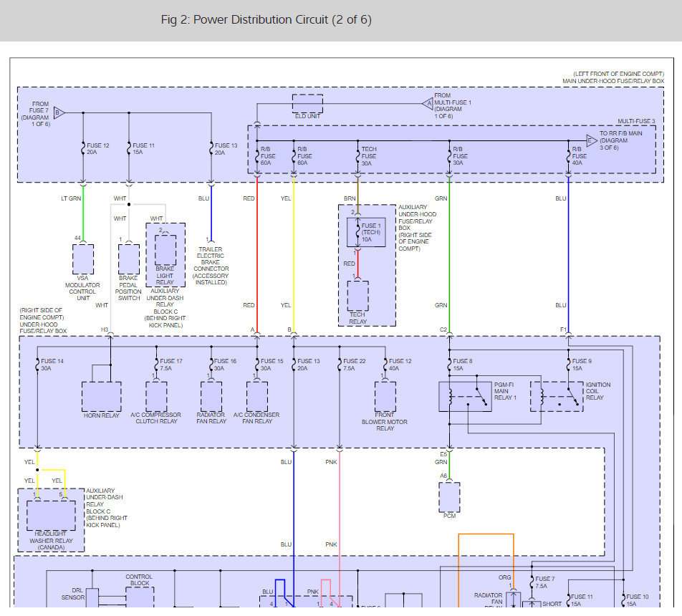Select the Front Blower Motor Relay symbol

point(385,396)
